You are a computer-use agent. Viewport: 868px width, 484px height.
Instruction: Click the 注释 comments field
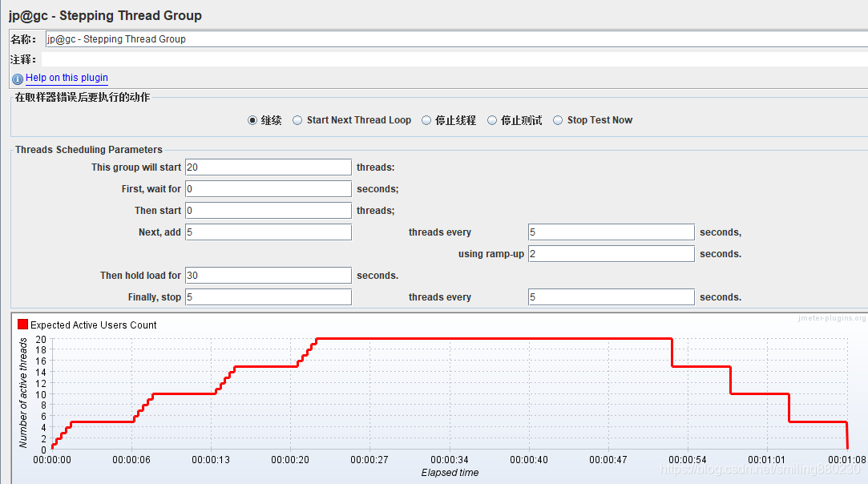454,59
